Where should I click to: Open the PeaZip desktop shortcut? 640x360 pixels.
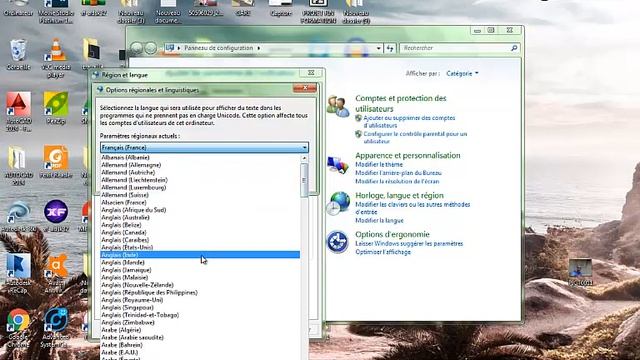[56, 108]
